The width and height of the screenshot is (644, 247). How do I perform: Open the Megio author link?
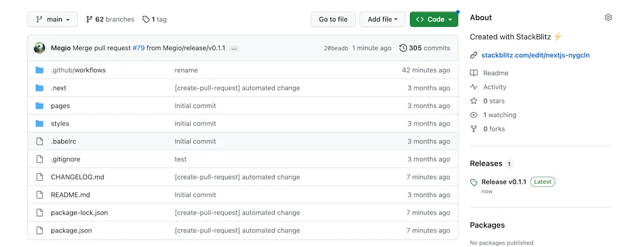61,48
